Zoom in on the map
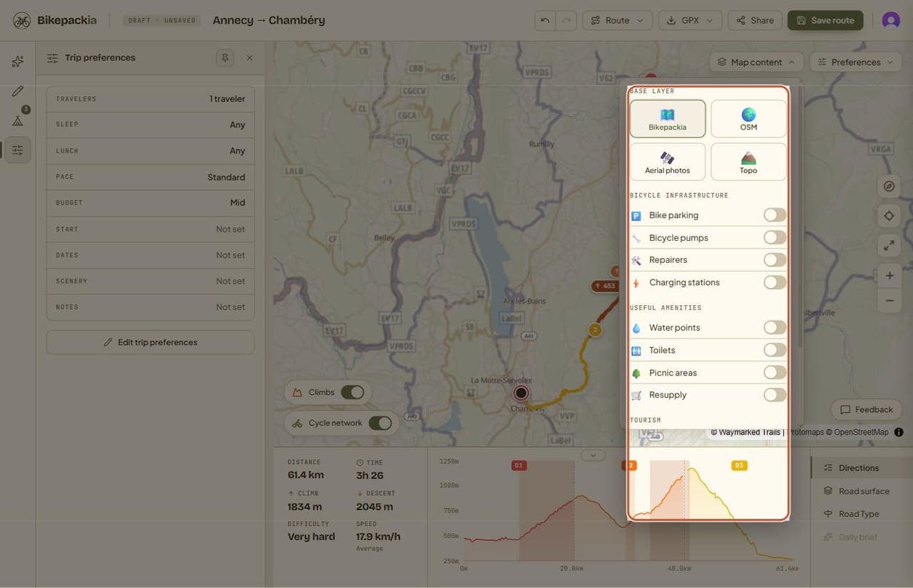 tap(889, 276)
